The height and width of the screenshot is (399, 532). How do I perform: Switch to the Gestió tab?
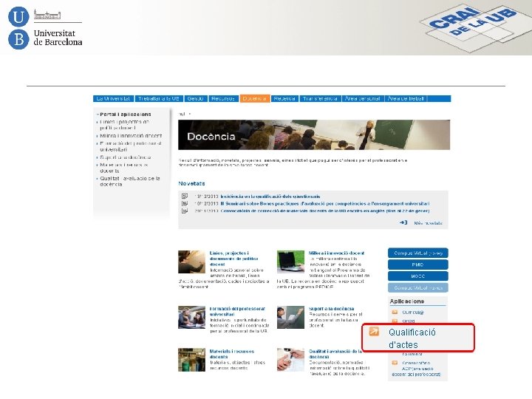pos(195,98)
